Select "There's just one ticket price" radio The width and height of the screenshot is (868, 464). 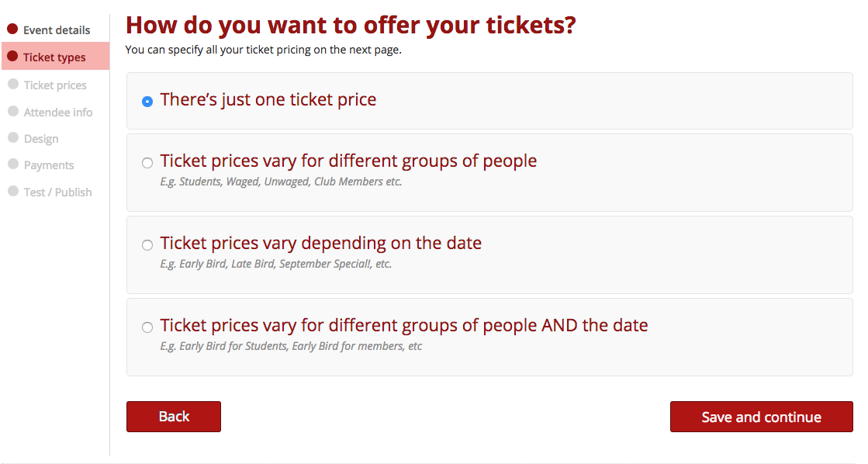pyautogui.click(x=147, y=102)
